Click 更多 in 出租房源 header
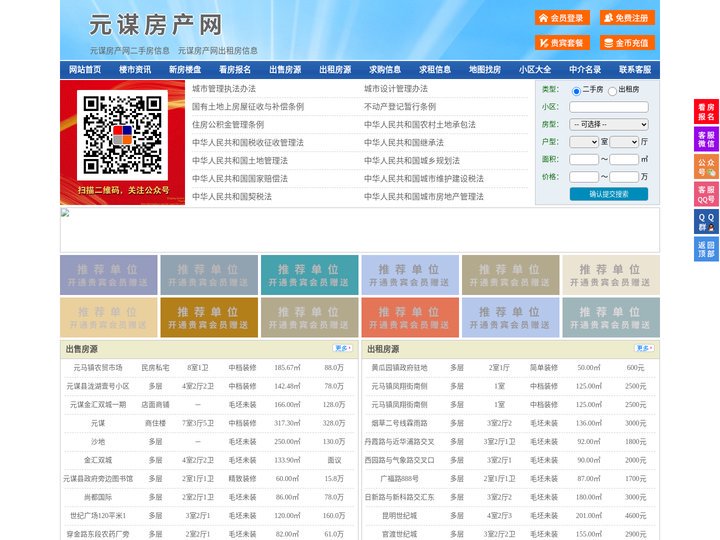Screen dimensions: 720x540 644,349
